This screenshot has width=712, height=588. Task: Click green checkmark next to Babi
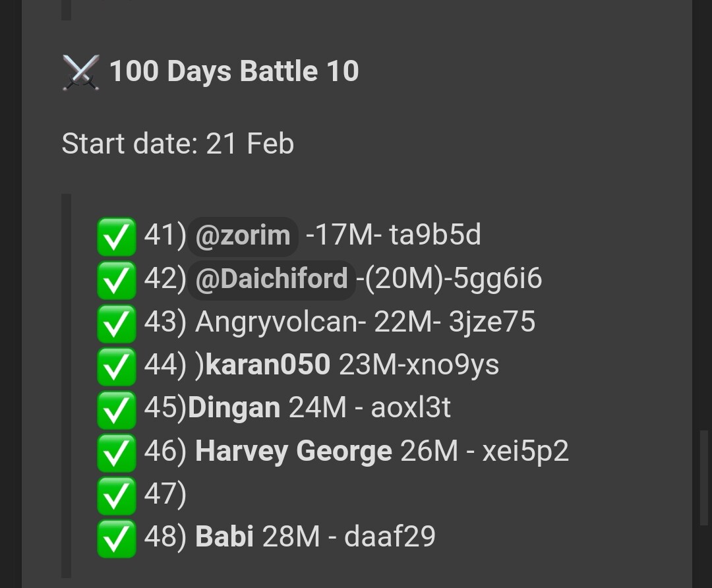click(x=117, y=539)
